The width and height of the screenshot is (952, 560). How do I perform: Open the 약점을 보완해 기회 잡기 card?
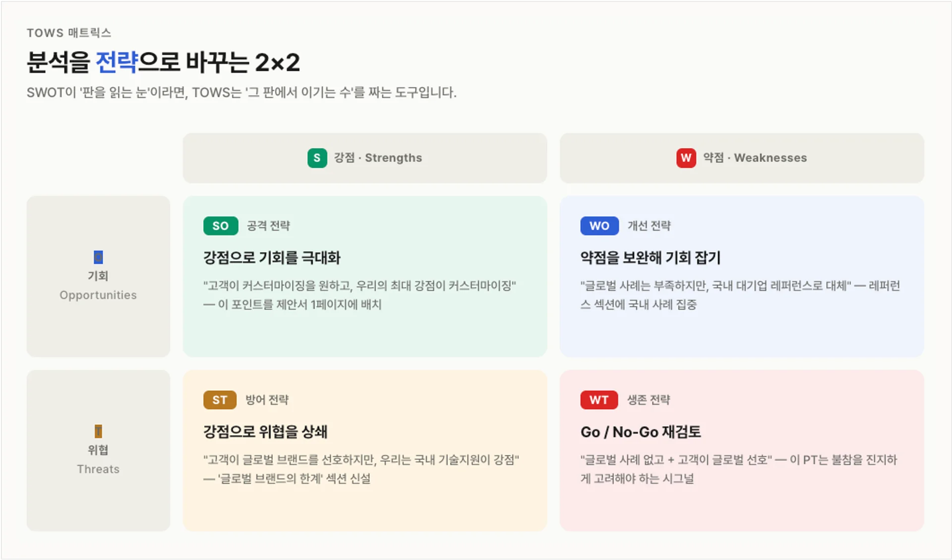point(742,276)
